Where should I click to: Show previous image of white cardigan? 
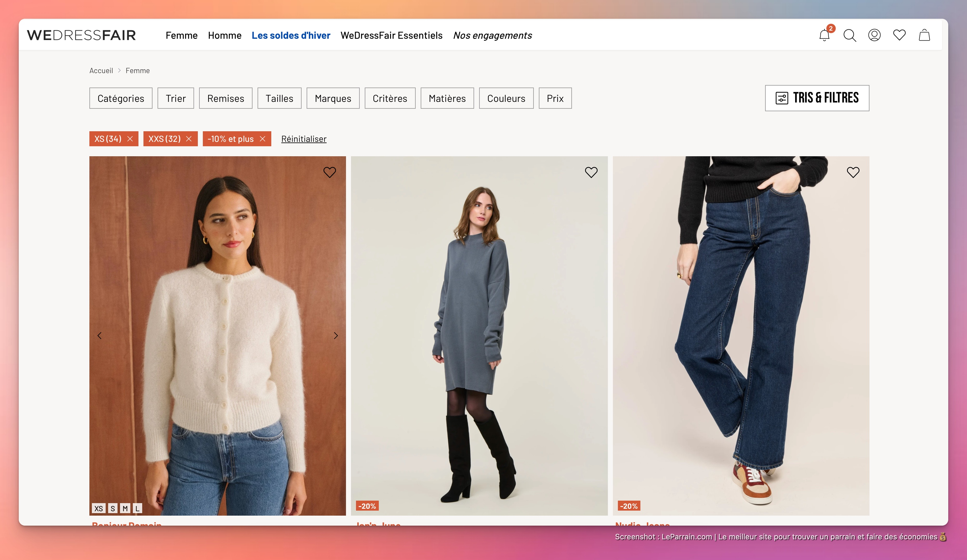point(100,336)
